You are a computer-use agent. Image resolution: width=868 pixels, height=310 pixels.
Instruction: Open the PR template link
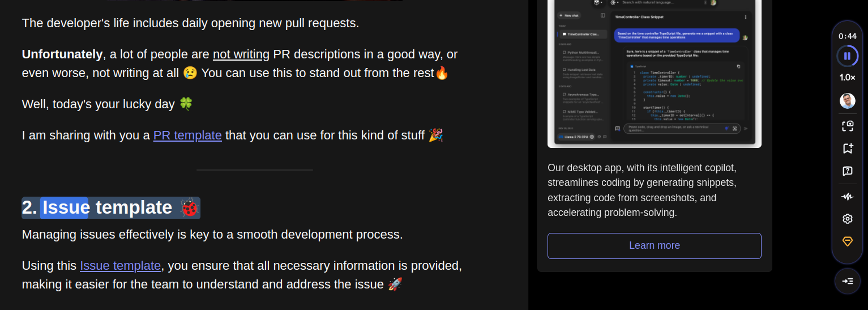(187, 135)
